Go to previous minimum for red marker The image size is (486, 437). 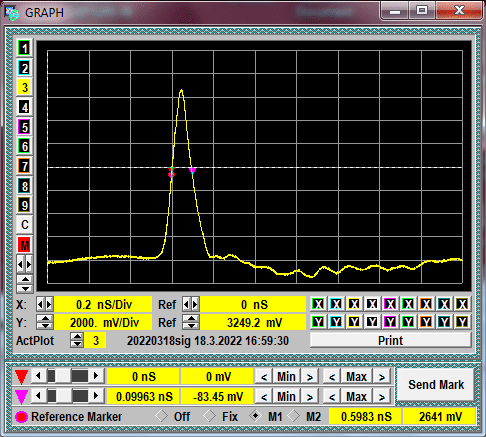click(264, 377)
